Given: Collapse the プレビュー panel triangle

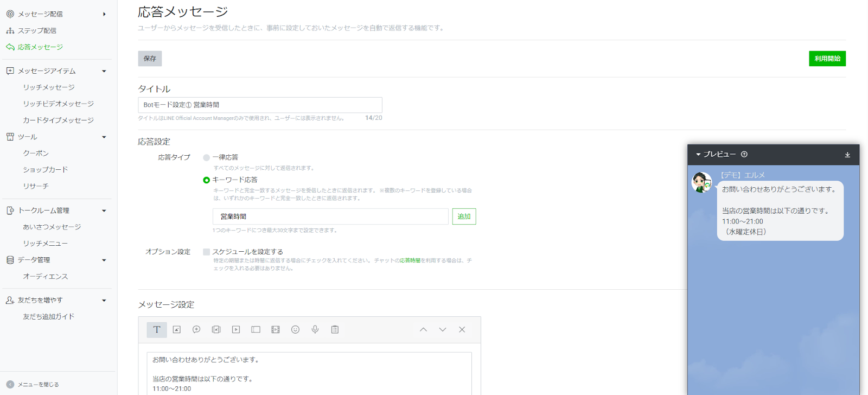Looking at the screenshot, I should click(698, 155).
